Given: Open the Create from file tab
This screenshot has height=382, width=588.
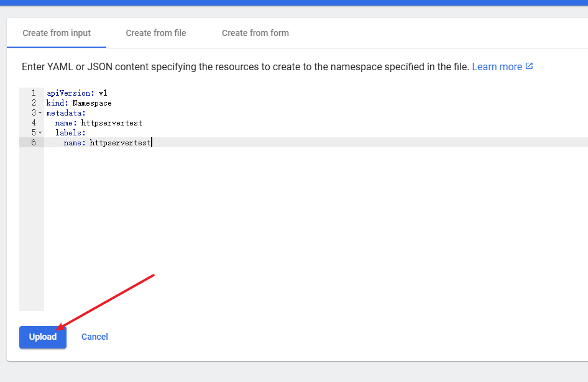Looking at the screenshot, I should tap(156, 33).
